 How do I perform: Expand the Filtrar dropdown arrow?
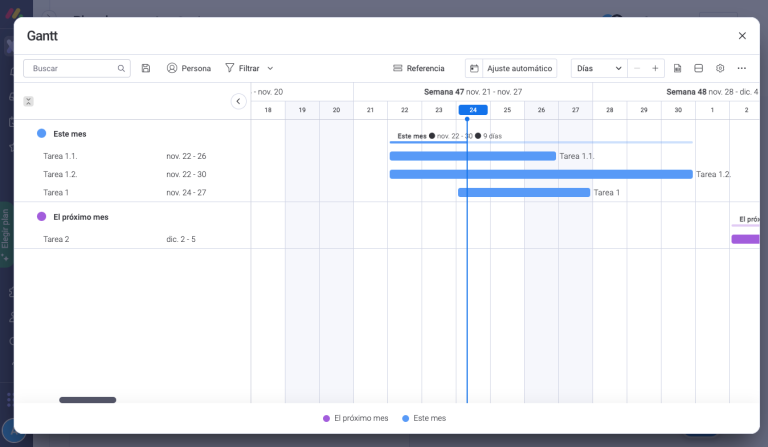[x=270, y=68]
